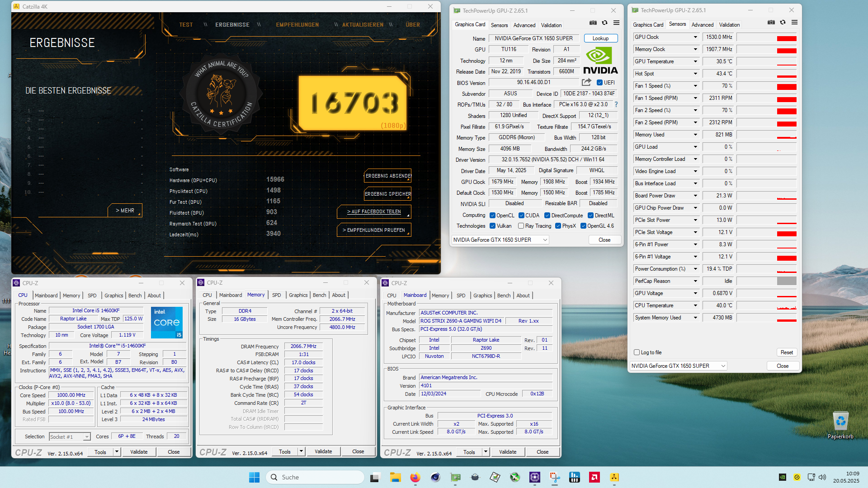The height and width of the screenshot is (488, 868).
Task: Open the EMPFEHLUNGEN tab in Catzilla
Action: coord(297,25)
